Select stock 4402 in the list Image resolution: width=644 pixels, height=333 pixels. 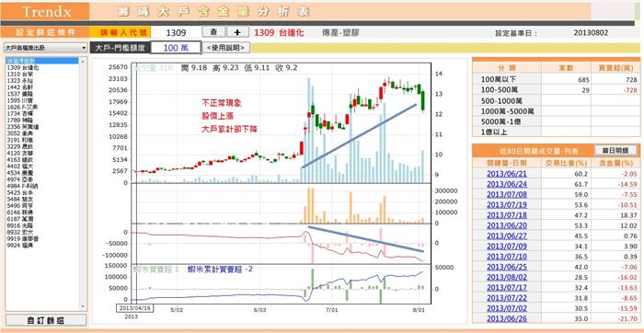coord(20,166)
